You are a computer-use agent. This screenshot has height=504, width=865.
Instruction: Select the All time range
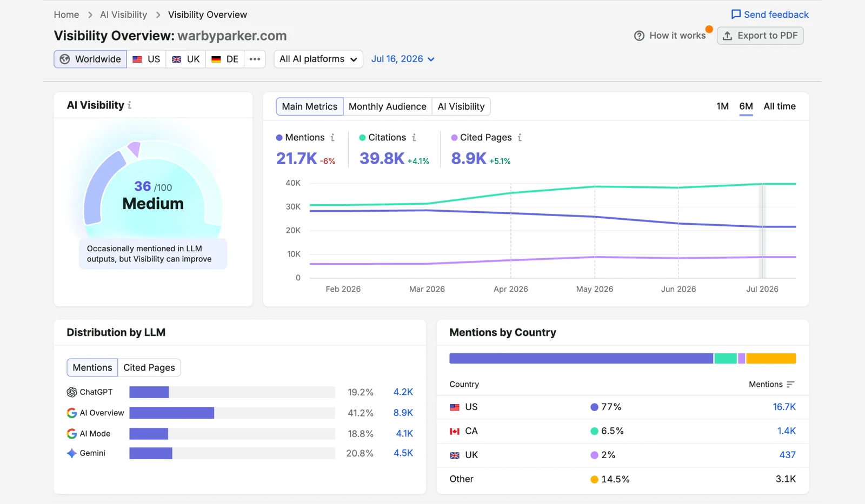click(x=780, y=106)
